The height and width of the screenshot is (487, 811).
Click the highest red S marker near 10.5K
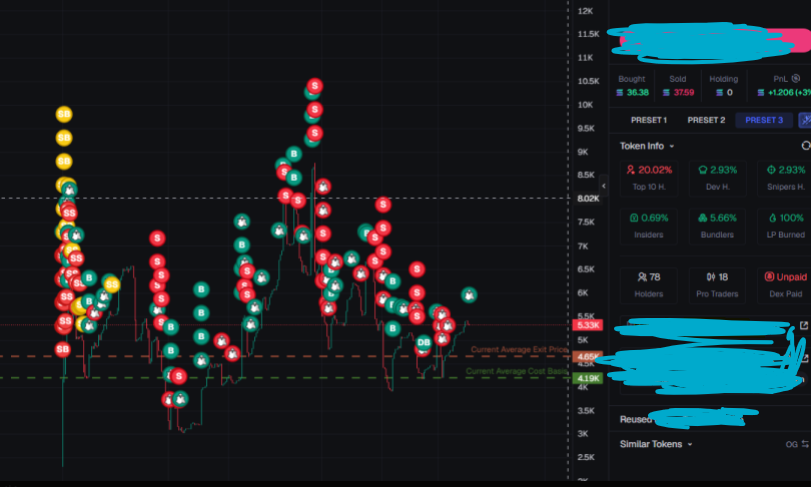click(x=315, y=86)
